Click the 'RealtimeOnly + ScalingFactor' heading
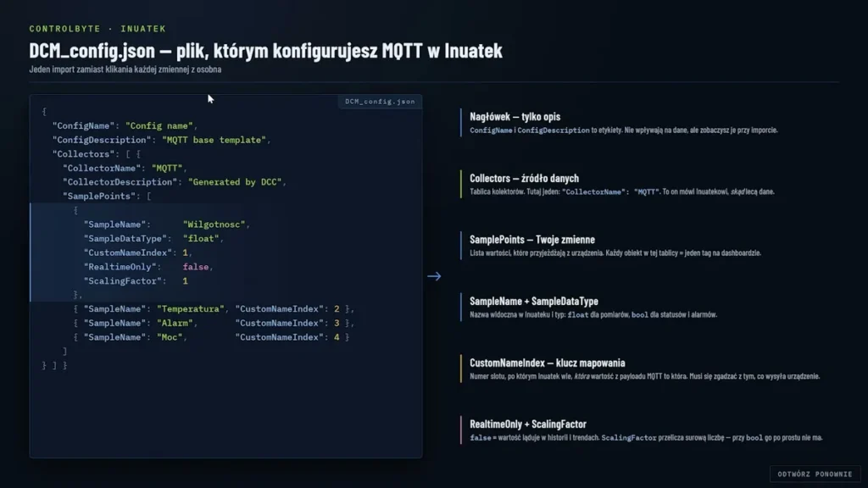The image size is (868, 488). (527, 424)
